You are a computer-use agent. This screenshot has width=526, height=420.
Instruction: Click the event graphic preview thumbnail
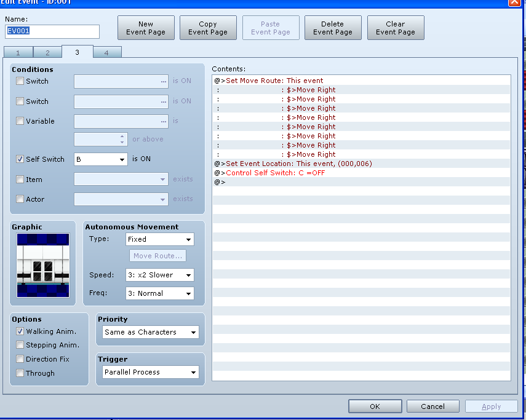pyautogui.click(x=43, y=266)
